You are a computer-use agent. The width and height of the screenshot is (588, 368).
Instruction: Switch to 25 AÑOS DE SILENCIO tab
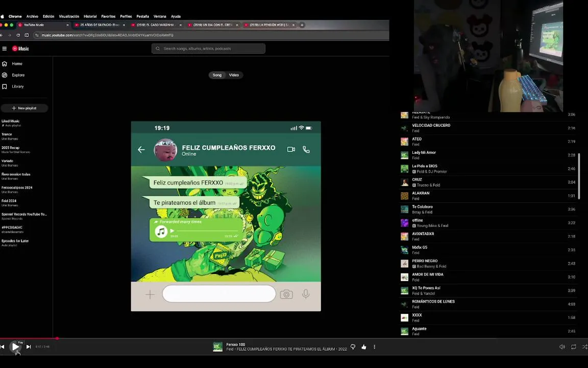pos(100,25)
